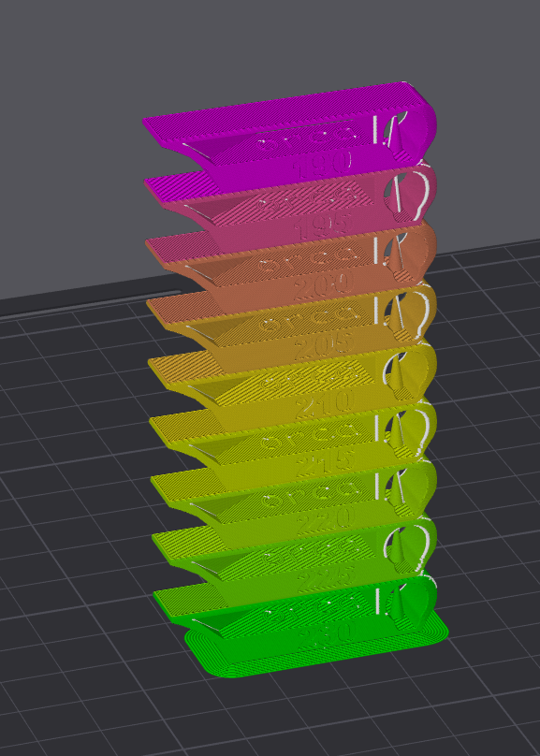The height and width of the screenshot is (756, 540).
Task: Click the embossed 190 label on the tower
Action: 323,165
